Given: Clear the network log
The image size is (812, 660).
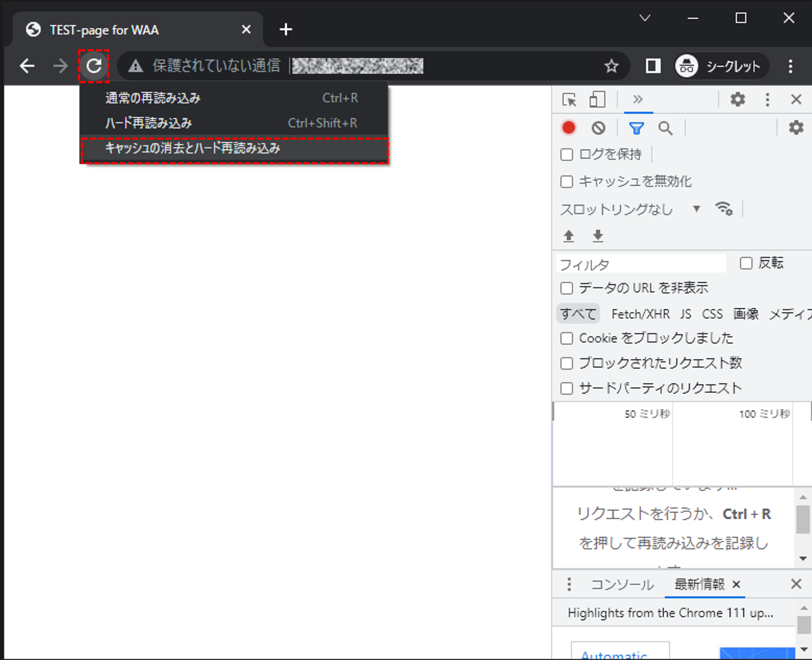Looking at the screenshot, I should [x=598, y=128].
